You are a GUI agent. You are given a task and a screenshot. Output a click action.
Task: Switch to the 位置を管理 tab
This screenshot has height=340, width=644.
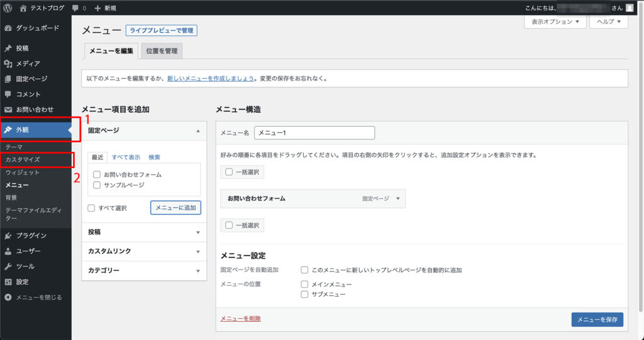coord(162,51)
